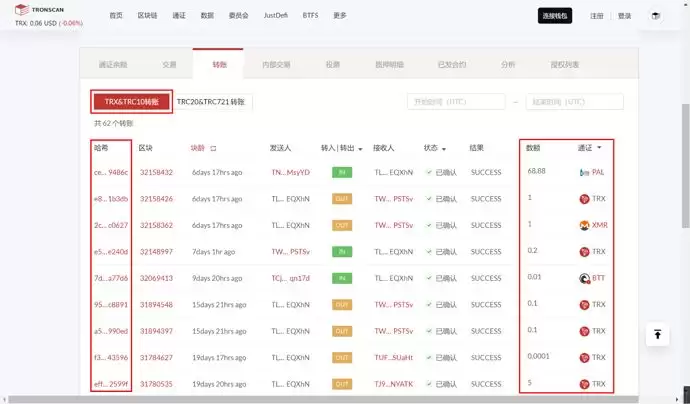Screen dimensions: 690x404
Task: Go to the 首页 home nav item
Action: (x=116, y=15)
